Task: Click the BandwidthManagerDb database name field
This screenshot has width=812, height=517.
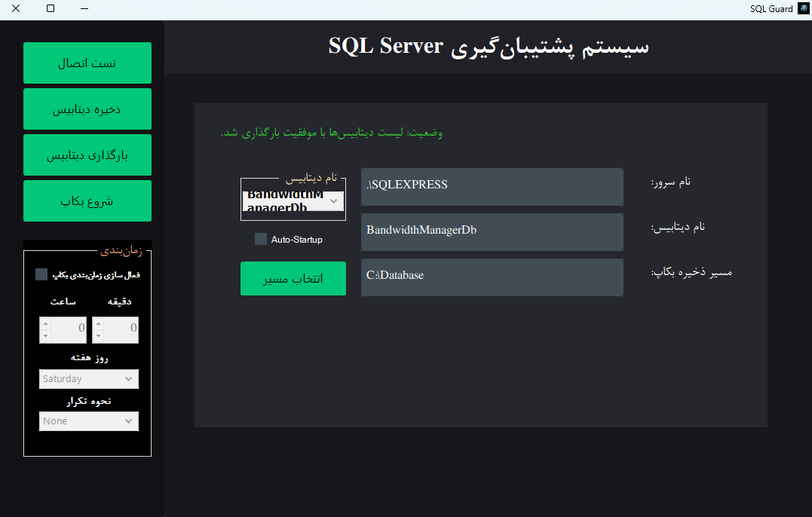Action: tap(492, 232)
